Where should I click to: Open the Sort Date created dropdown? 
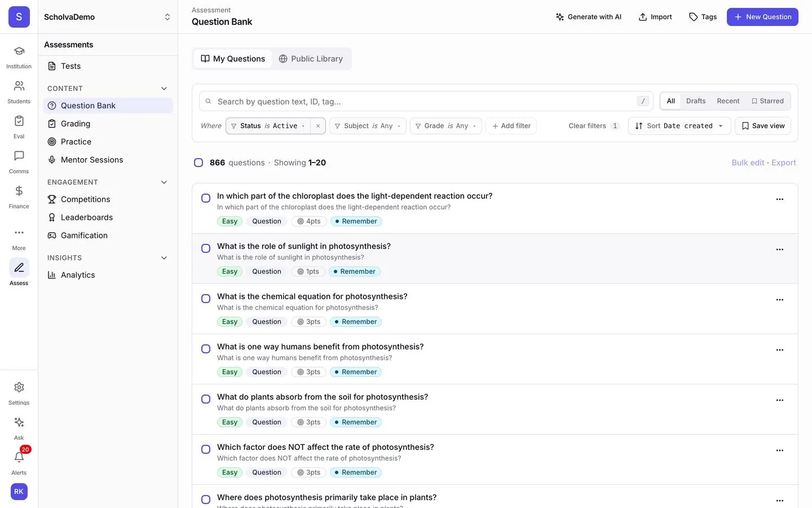tap(679, 126)
